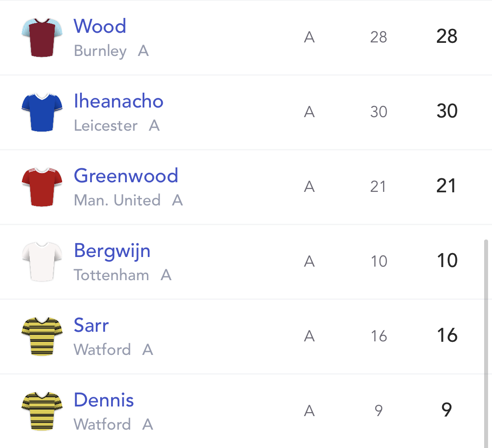The image size is (492, 448).
Task: Tap Iheanacho's blue Leicester jersey icon
Action: pyautogui.click(x=42, y=112)
